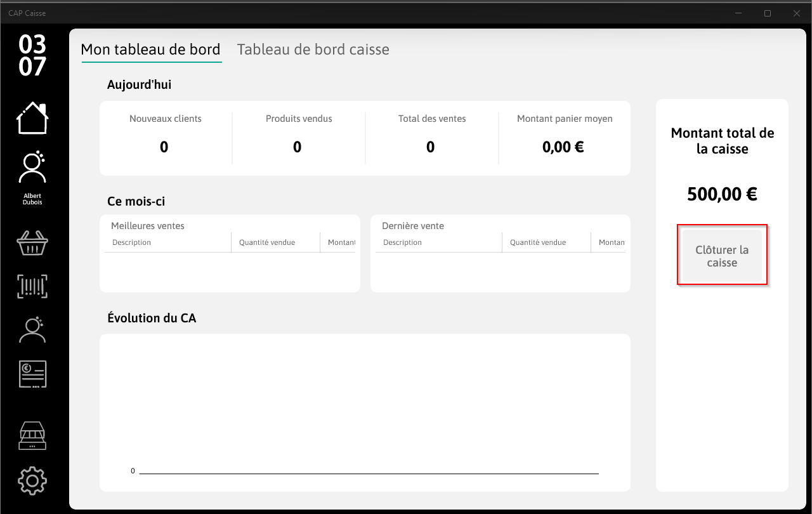812x514 pixels.
Task: Select the Mon tableau de bord tab
Action: (x=151, y=49)
